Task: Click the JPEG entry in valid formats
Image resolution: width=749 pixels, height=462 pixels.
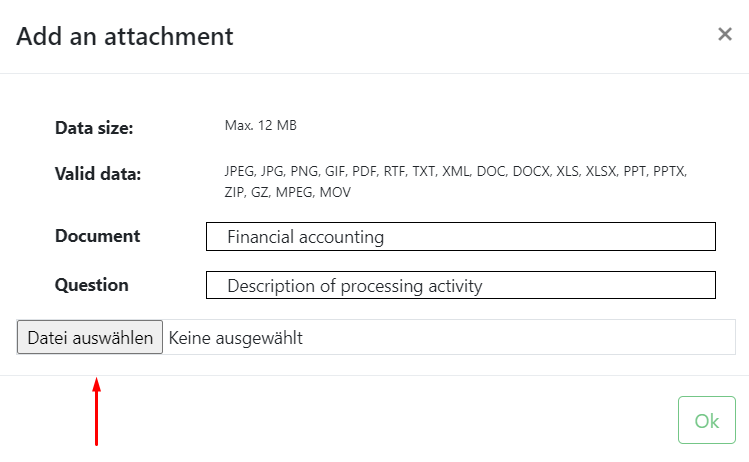Action: click(239, 171)
